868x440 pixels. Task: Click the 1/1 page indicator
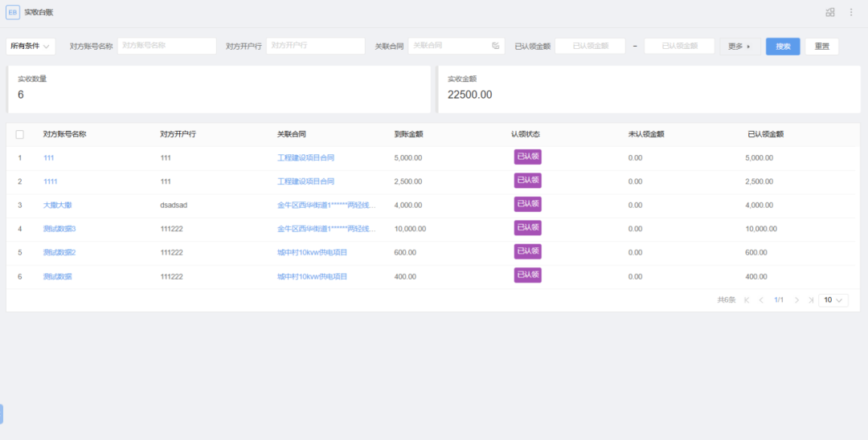779,300
